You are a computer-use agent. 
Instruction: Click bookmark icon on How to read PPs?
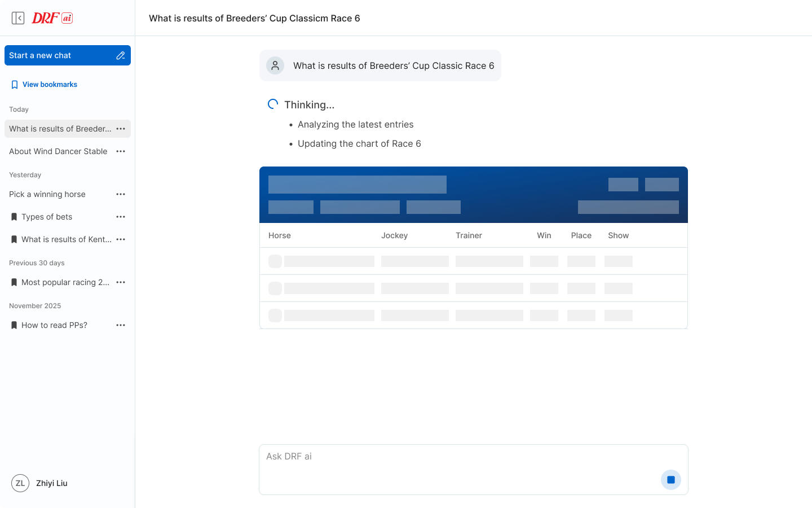click(14, 325)
